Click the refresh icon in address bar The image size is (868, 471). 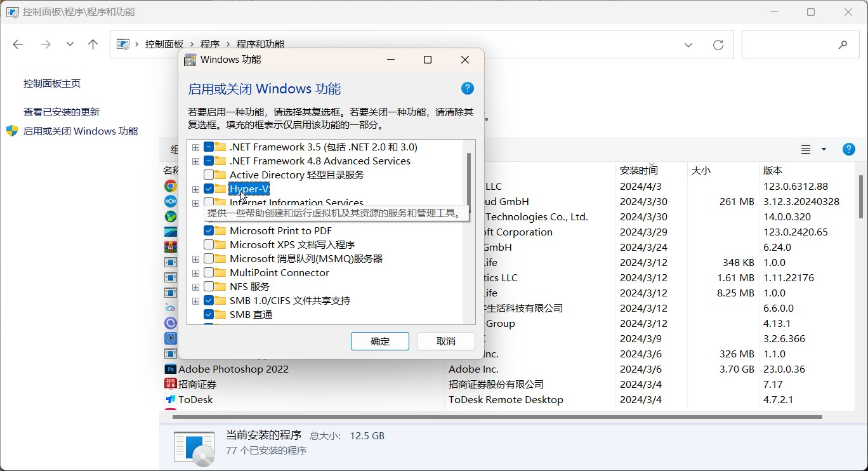tap(718, 44)
